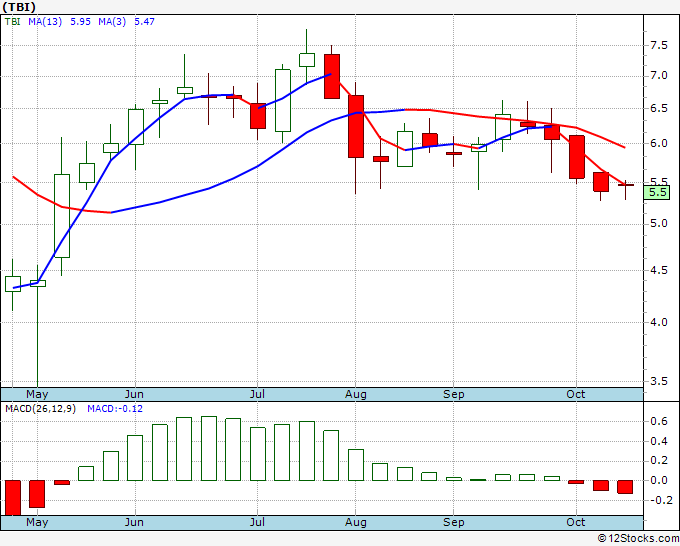Select the MA(13) legend label

(45, 22)
